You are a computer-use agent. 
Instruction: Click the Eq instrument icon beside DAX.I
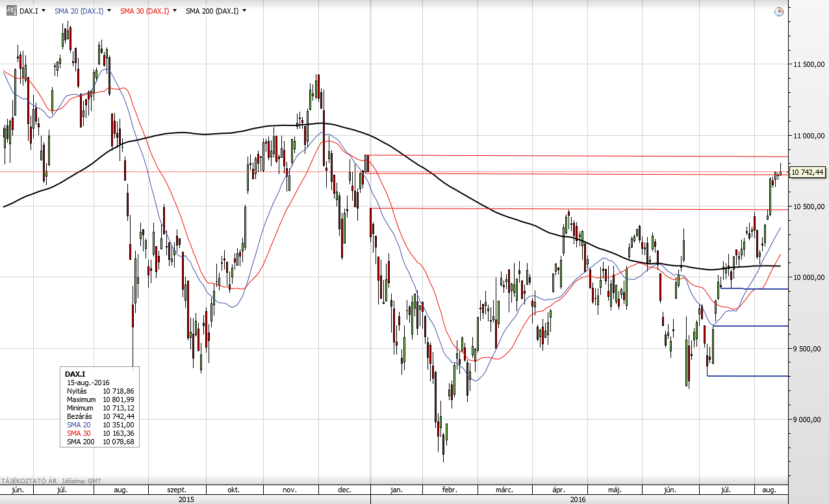coord(11,11)
